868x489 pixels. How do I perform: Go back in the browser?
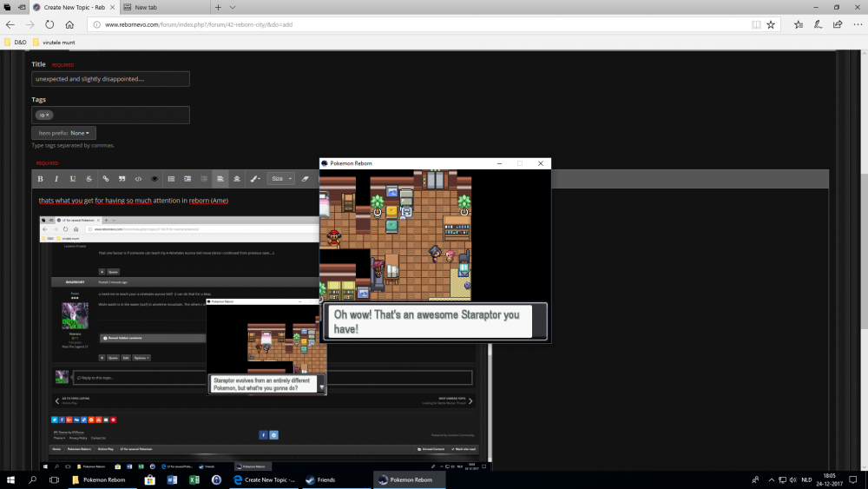click(10, 24)
